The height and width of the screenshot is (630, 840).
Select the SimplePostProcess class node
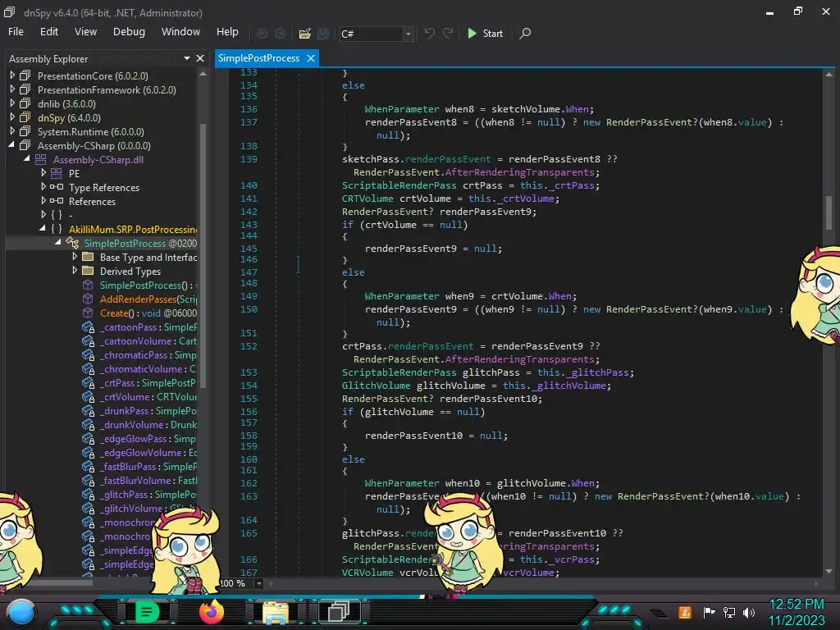(x=140, y=243)
